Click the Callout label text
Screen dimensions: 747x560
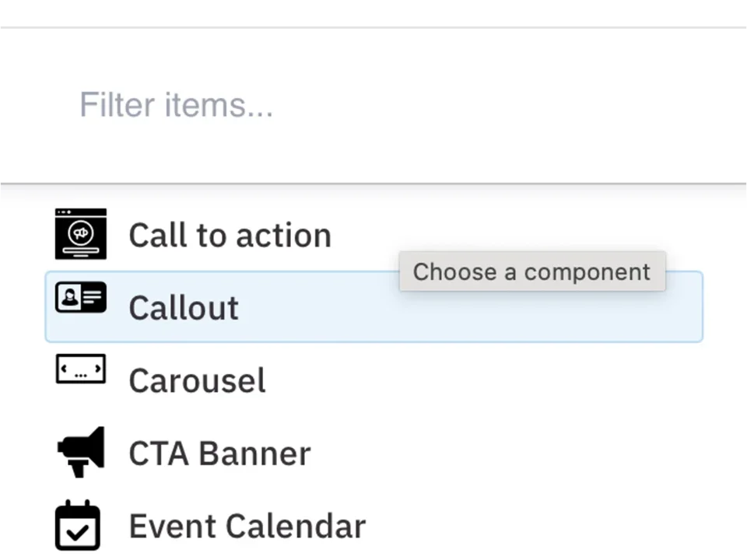(184, 308)
